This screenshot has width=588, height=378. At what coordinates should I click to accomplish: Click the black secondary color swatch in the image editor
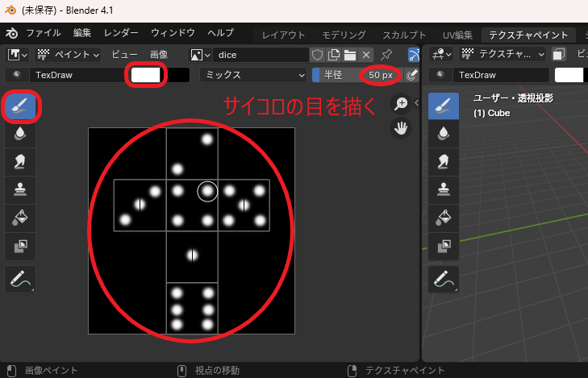[x=175, y=75]
